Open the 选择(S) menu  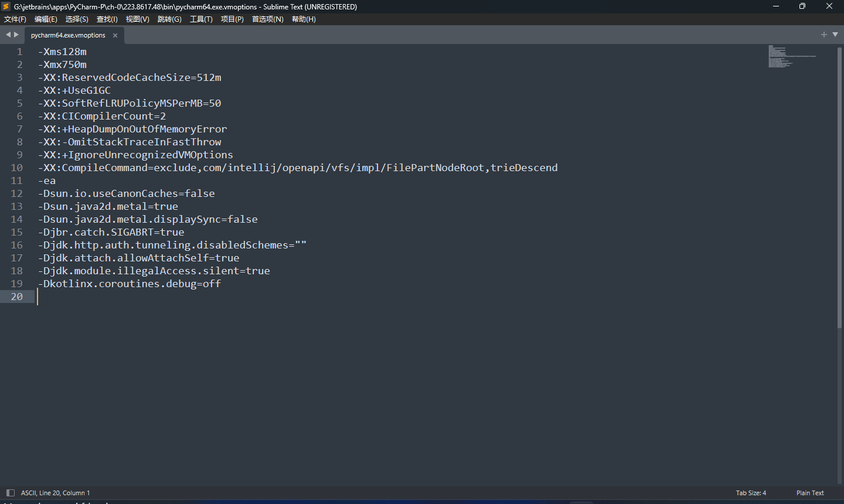[77, 19]
